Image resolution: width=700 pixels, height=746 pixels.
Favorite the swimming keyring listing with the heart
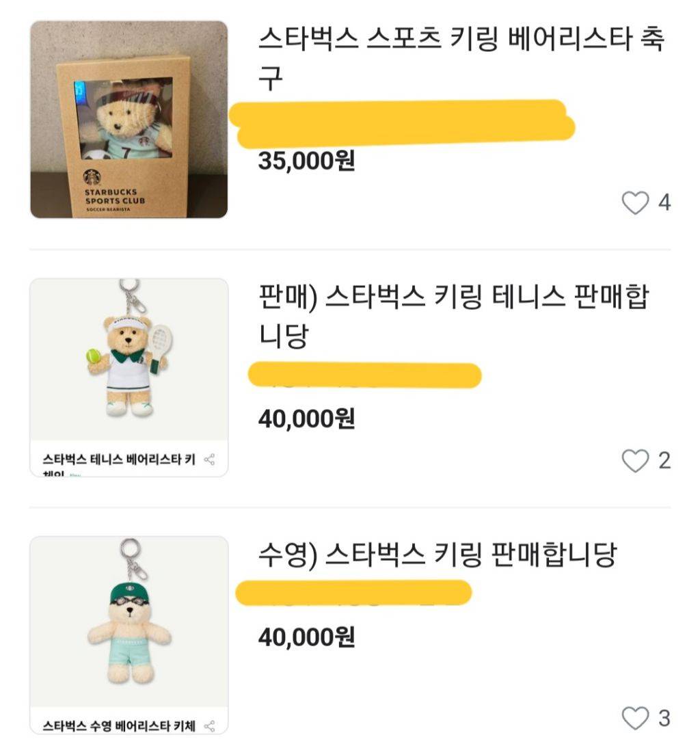[x=635, y=718]
